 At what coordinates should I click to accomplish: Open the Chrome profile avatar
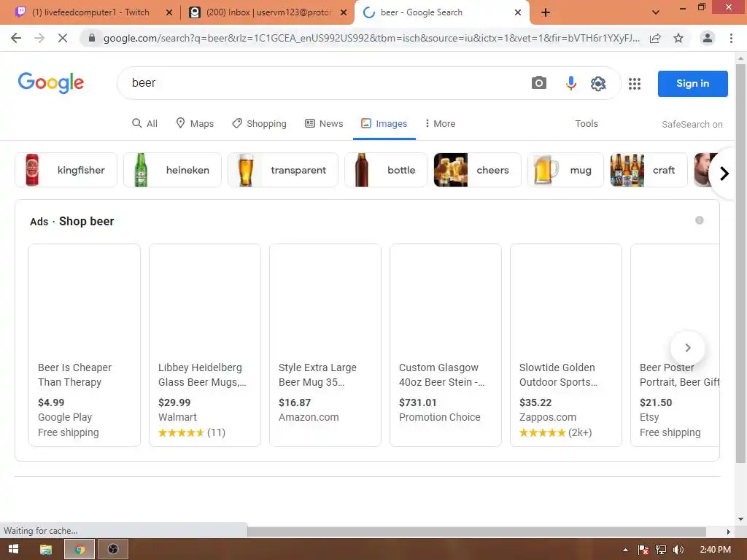[708, 38]
